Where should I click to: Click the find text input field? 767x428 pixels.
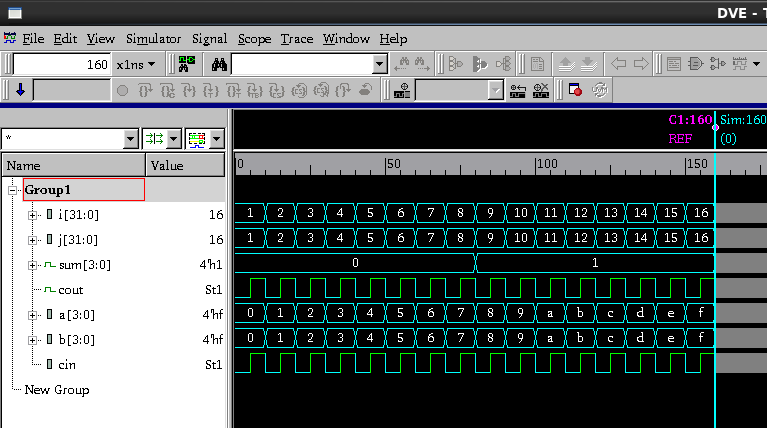[302, 64]
